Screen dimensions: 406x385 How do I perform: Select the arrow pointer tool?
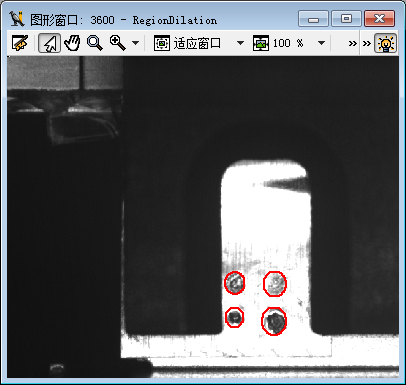[x=49, y=43]
